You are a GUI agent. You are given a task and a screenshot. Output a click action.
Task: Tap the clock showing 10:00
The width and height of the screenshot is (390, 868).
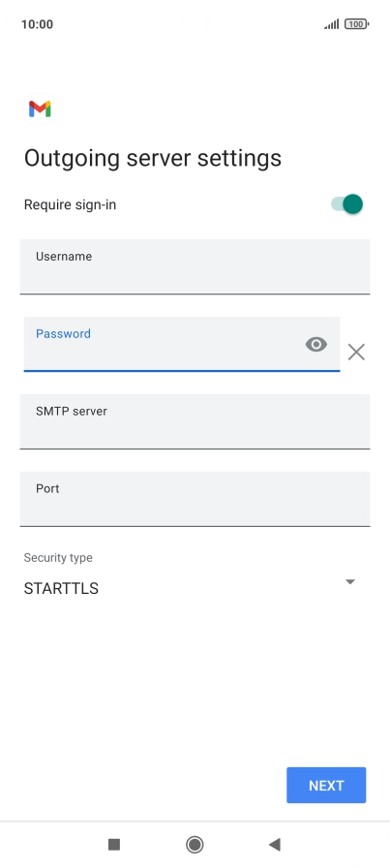37,24
